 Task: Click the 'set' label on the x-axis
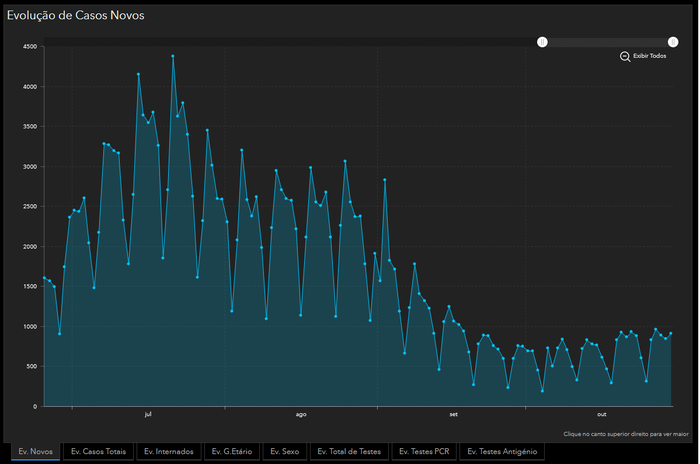pos(453,414)
